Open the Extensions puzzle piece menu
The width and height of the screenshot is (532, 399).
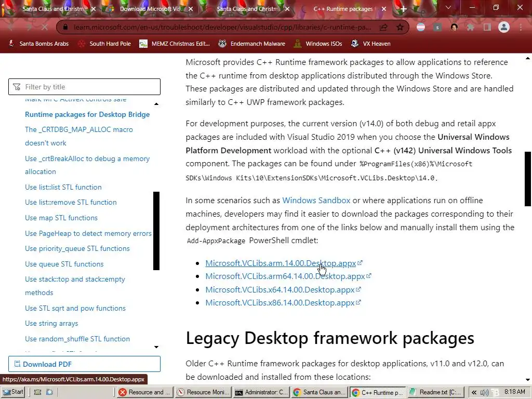click(x=471, y=27)
